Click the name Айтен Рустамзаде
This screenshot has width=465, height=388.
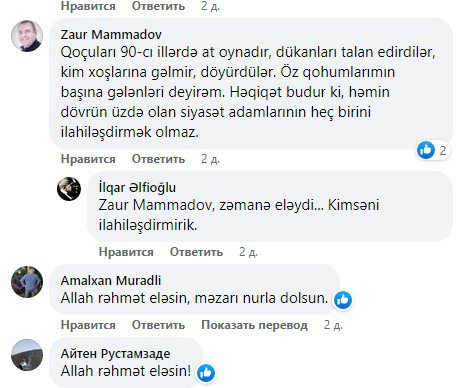click(115, 353)
